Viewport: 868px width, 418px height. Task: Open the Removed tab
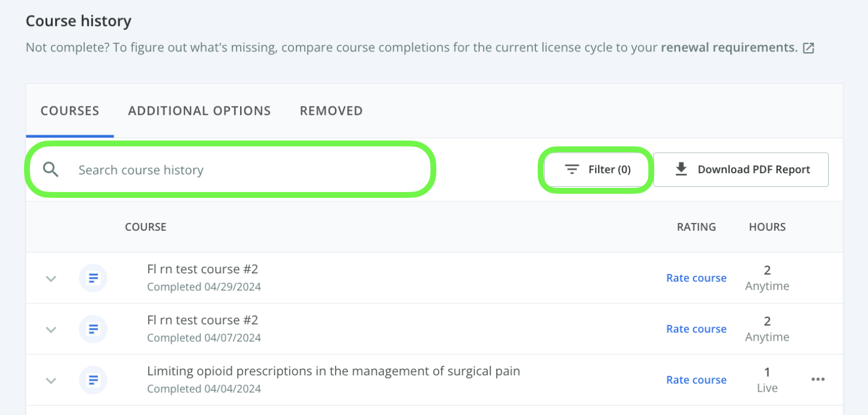(x=331, y=111)
